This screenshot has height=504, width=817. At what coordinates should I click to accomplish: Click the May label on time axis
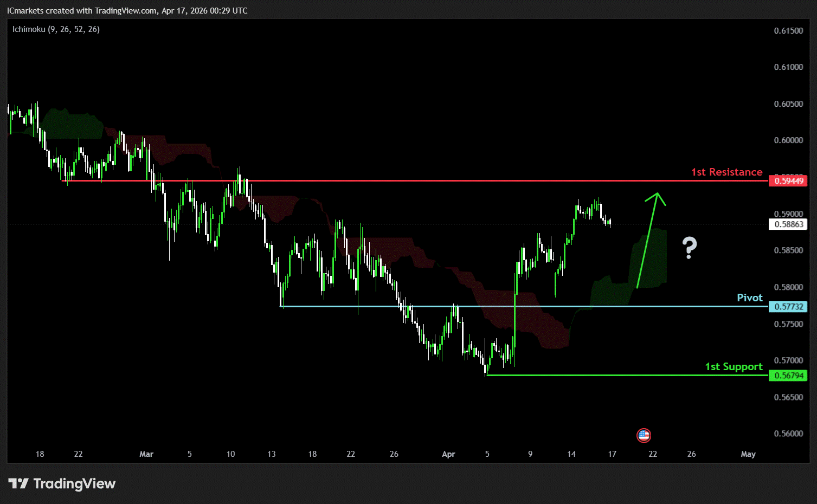(x=748, y=454)
